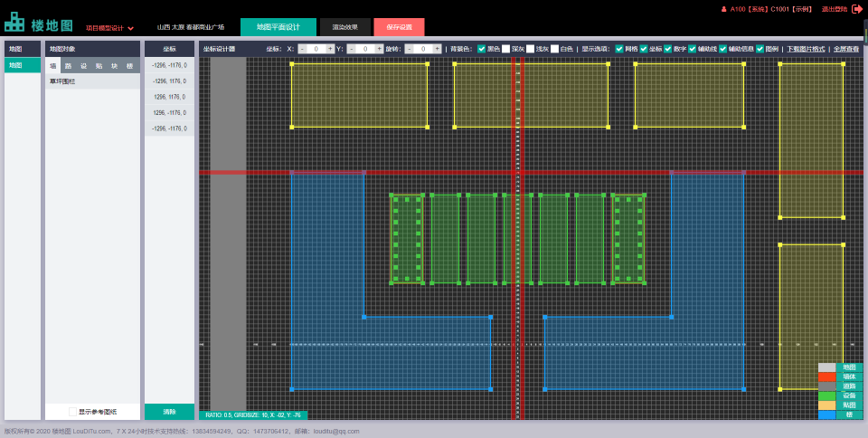868x438 pixels.
Task: Click the 下载图片格式 link
Action: point(805,49)
